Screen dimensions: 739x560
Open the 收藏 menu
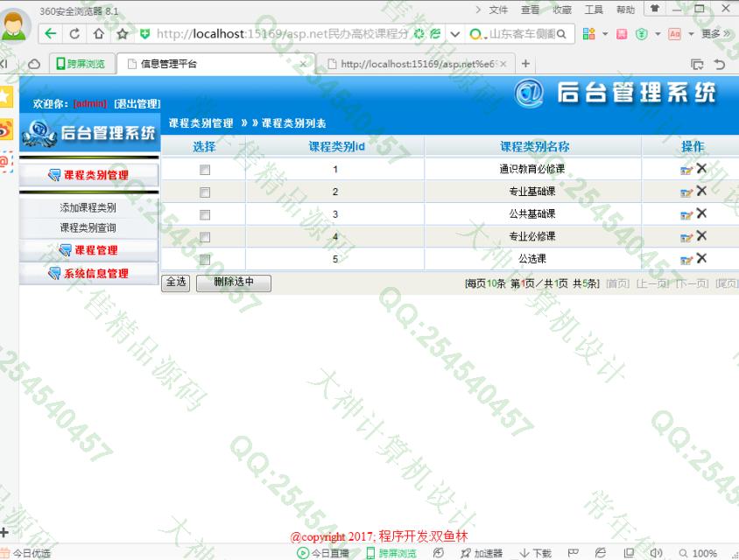pyautogui.click(x=562, y=10)
